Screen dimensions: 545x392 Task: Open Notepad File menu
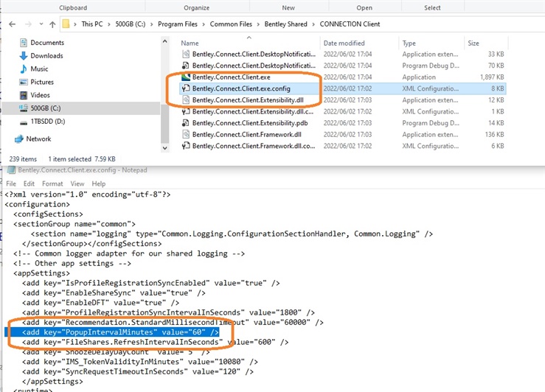(x=11, y=183)
